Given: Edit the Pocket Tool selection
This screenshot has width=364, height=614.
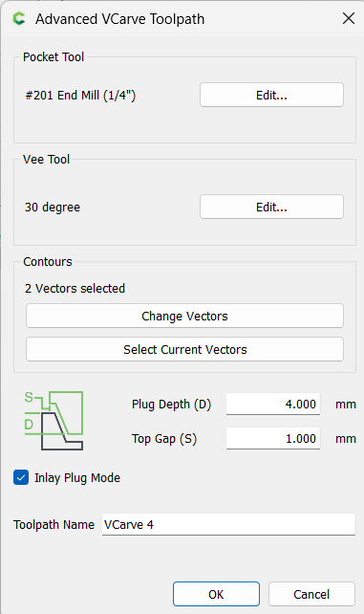Looking at the screenshot, I should 271,95.
